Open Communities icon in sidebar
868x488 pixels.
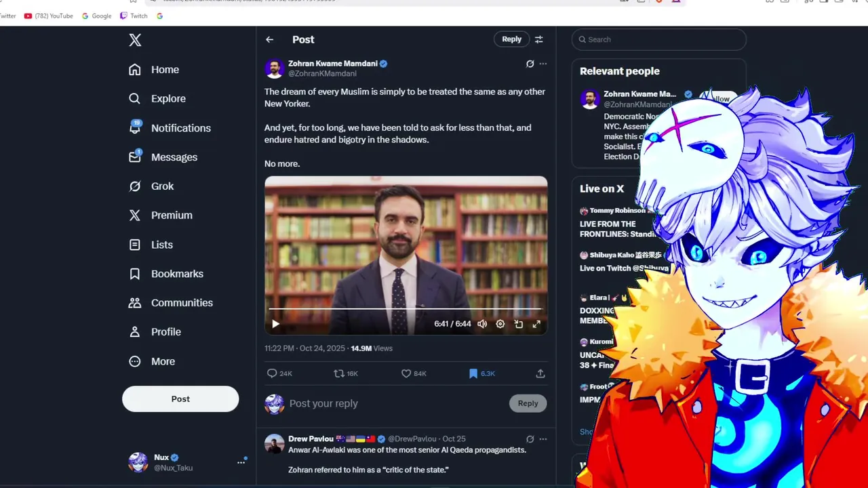135,303
